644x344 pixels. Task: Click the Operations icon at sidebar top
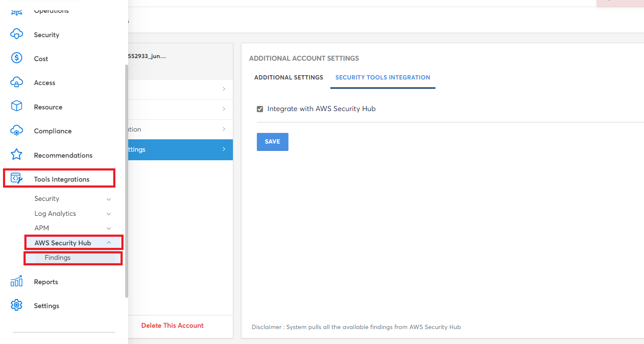[x=16, y=12]
